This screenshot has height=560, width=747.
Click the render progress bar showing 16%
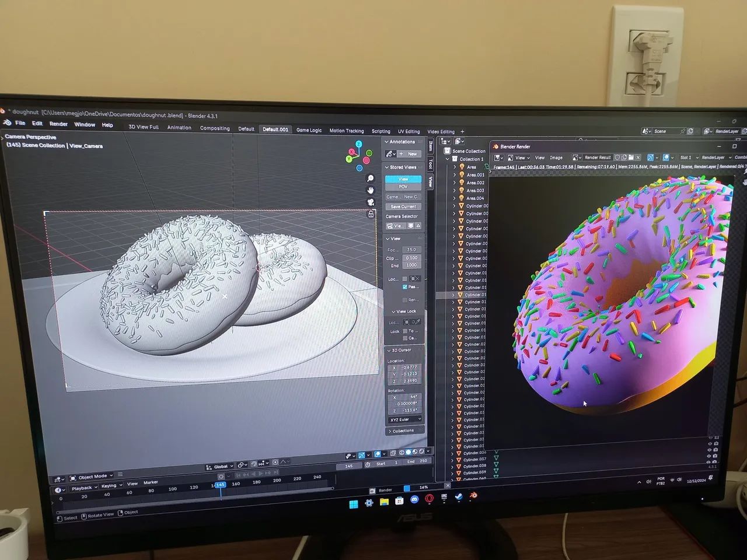tap(424, 487)
